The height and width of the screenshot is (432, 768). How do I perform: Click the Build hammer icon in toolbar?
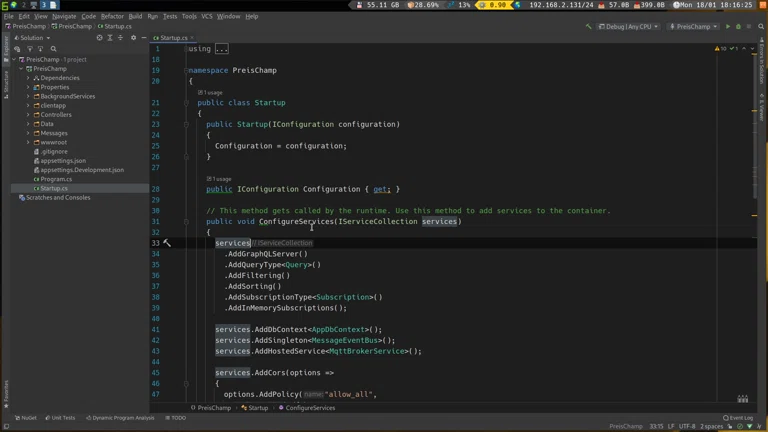click(x=588, y=27)
